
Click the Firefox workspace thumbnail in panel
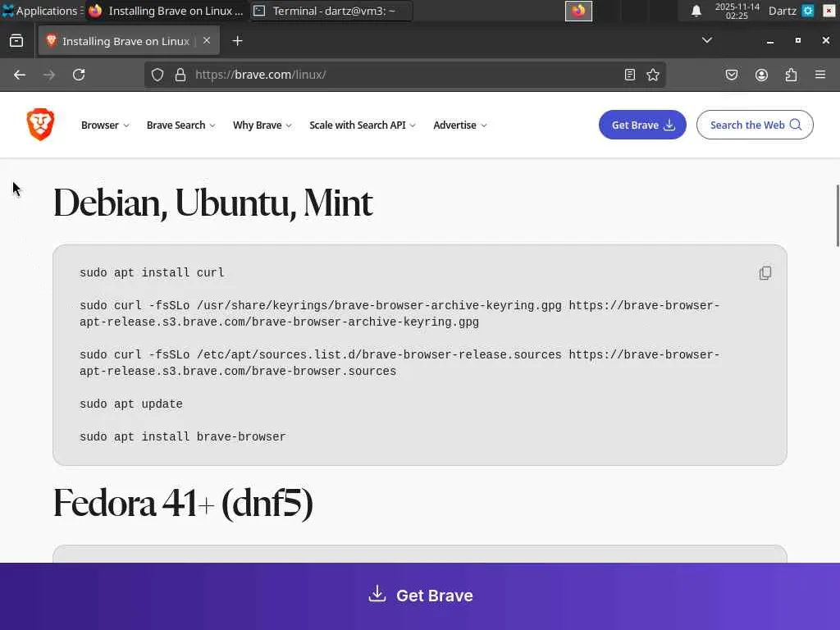(x=578, y=11)
